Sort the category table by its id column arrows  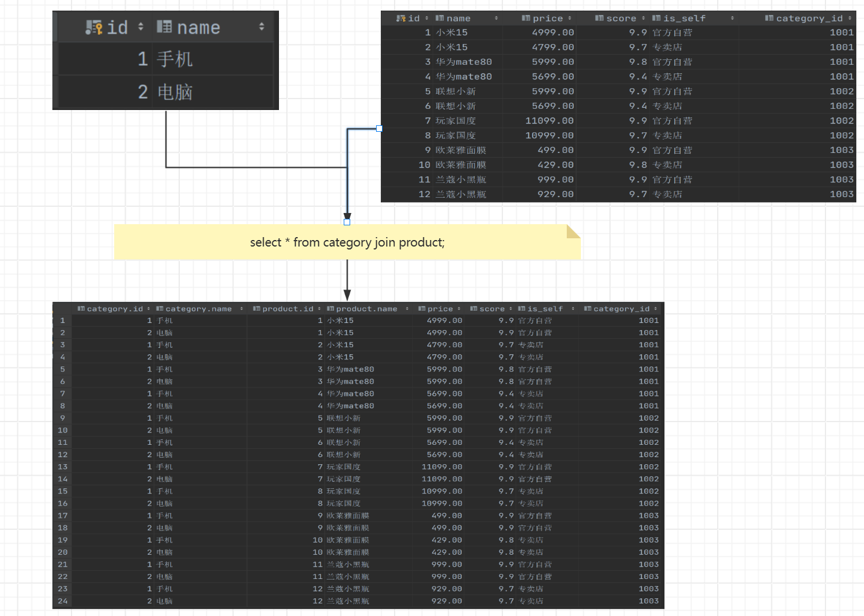coord(140,26)
